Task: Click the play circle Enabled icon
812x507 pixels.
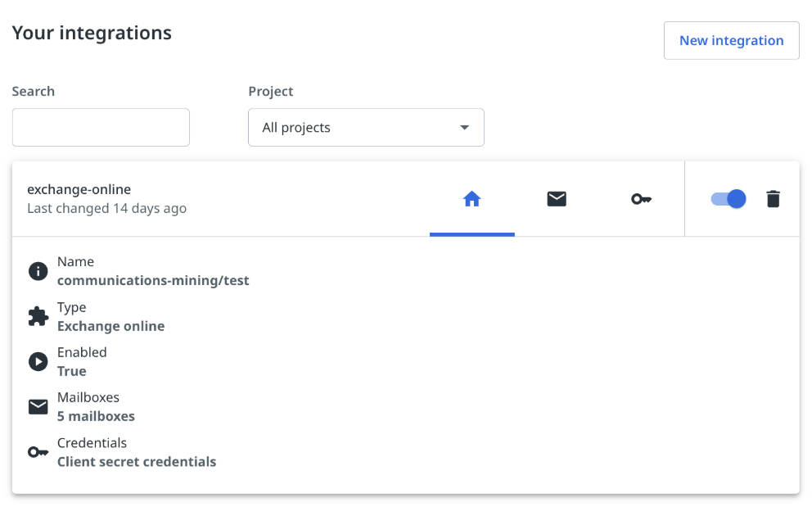Action: [x=38, y=362]
